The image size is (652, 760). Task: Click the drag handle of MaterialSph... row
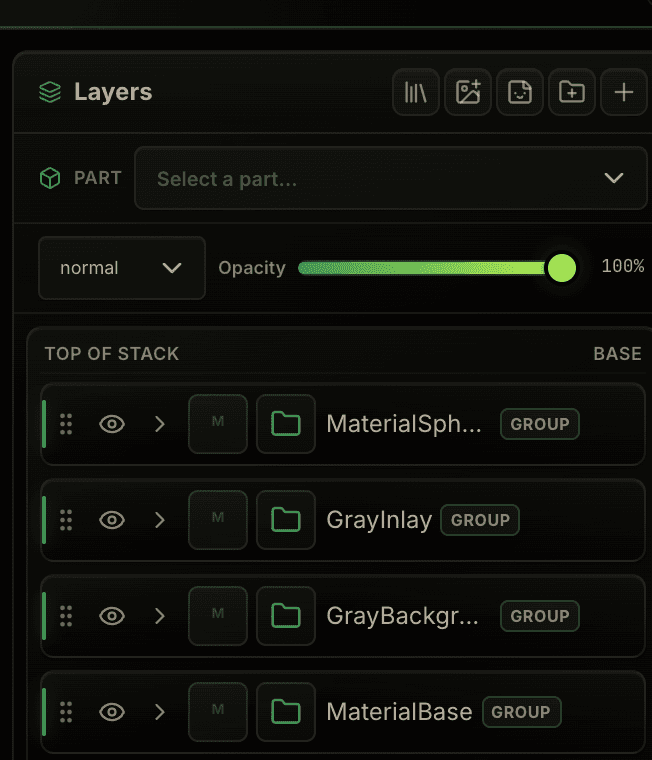pyautogui.click(x=66, y=424)
